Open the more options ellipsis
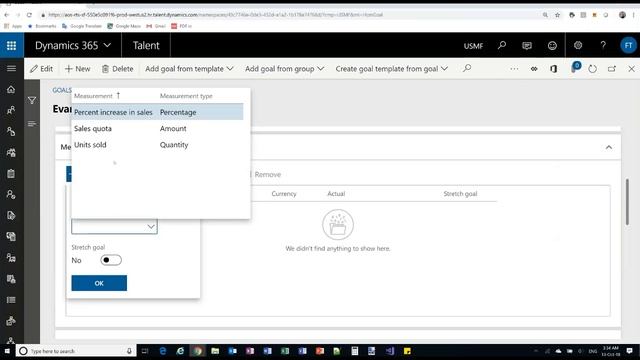640x360 pixels. click(x=514, y=69)
